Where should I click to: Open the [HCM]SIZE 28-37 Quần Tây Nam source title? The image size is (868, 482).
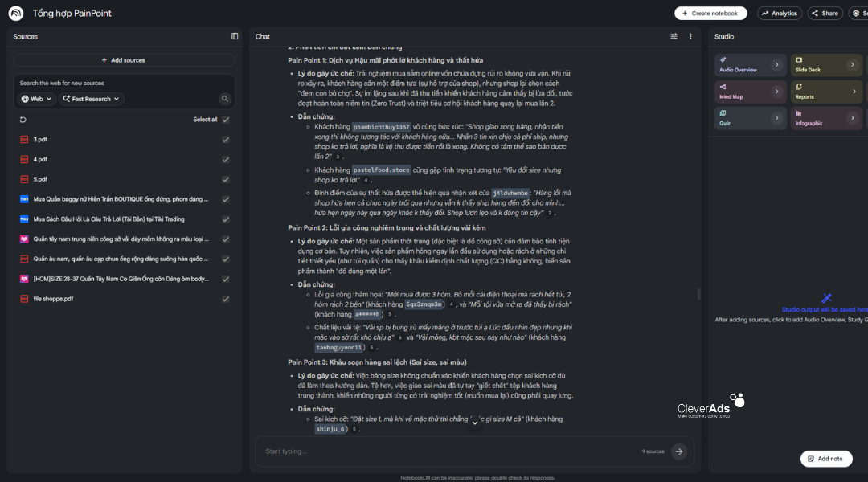(x=121, y=279)
